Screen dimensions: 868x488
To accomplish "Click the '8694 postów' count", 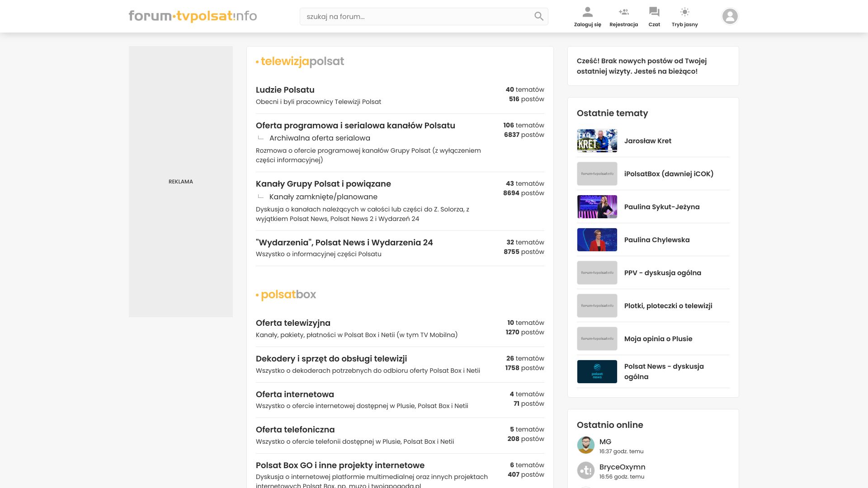I will [x=524, y=193].
